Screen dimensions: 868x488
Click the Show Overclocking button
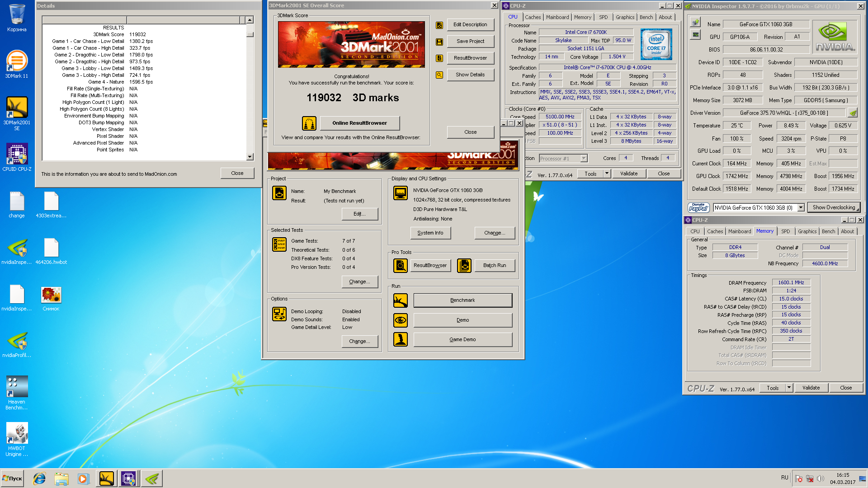[x=834, y=207]
